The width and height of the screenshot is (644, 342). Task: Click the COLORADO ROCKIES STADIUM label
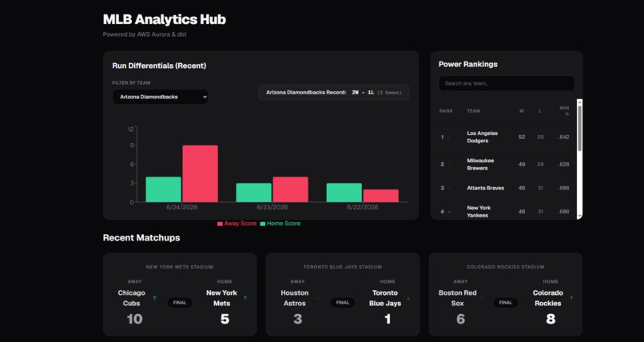(506, 267)
